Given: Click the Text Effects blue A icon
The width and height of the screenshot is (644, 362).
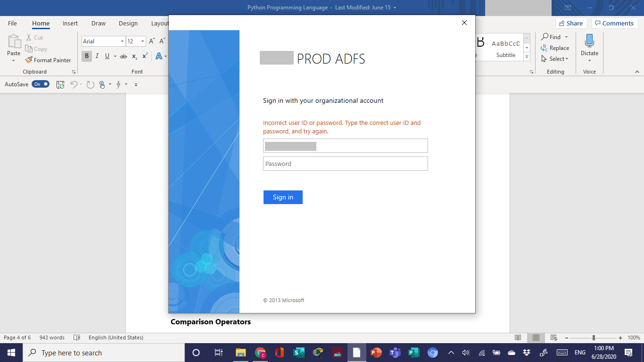Looking at the screenshot, I should coord(159,56).
